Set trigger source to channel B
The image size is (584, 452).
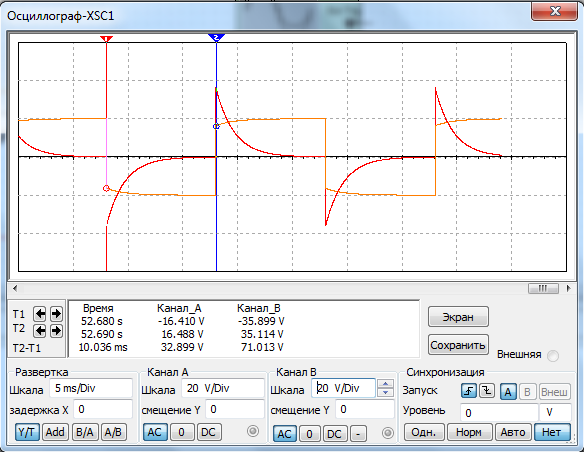click(x=527, y=392)
